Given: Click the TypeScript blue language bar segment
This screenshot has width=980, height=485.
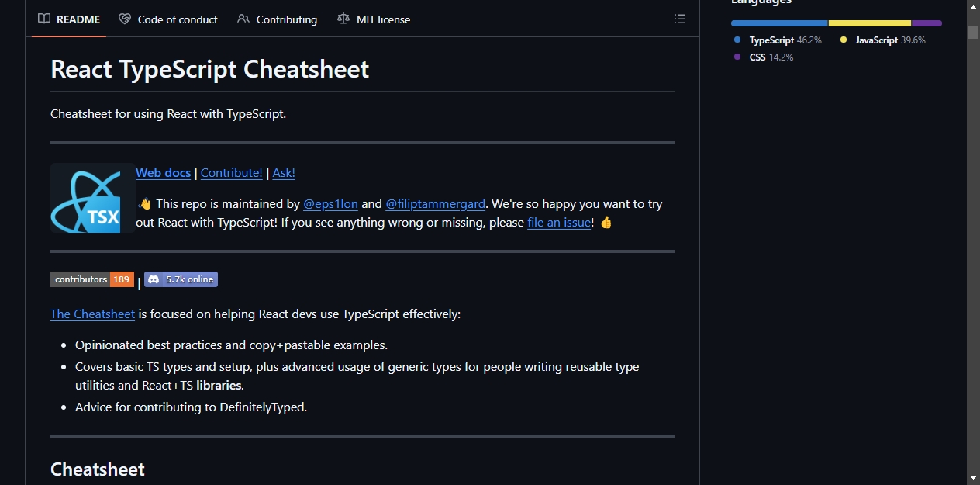Looking at the screenshot, I should click(779, 23).
